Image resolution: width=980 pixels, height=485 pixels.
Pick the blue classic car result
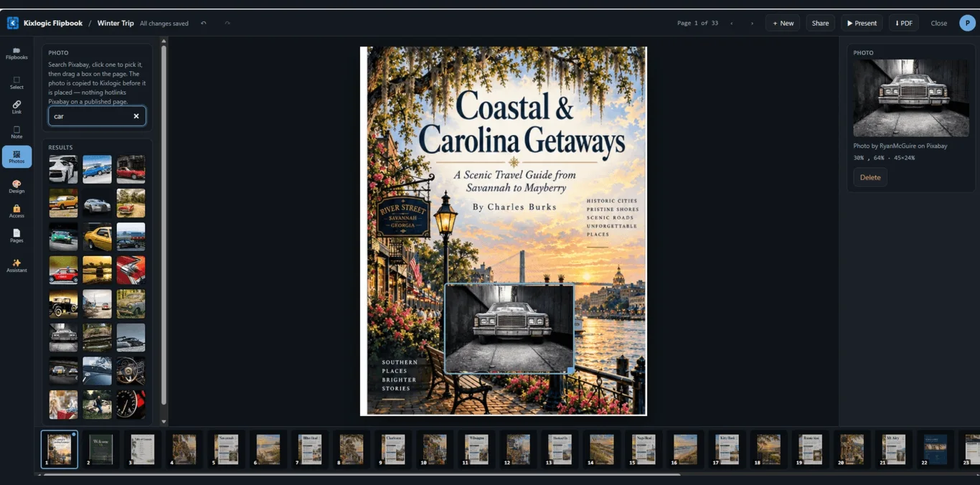pyautogui.click(x=97, y=169)
